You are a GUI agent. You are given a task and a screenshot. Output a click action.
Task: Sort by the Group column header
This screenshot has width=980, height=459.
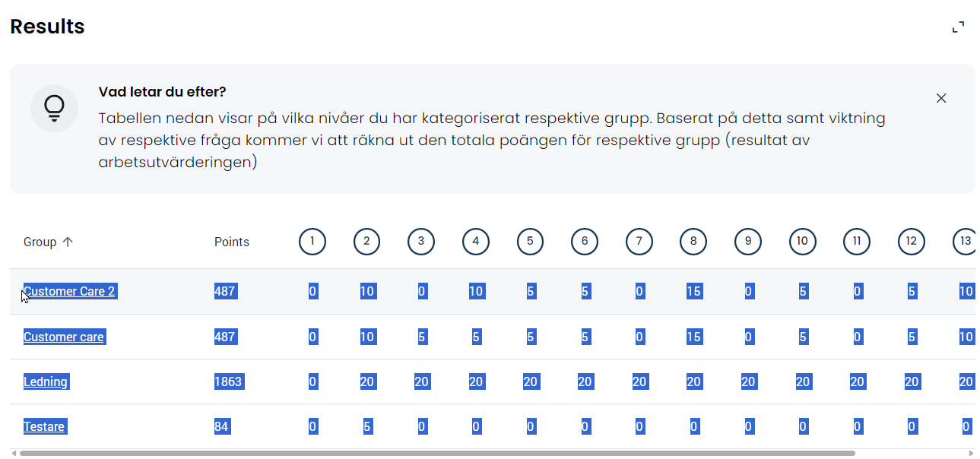(40, 242)
